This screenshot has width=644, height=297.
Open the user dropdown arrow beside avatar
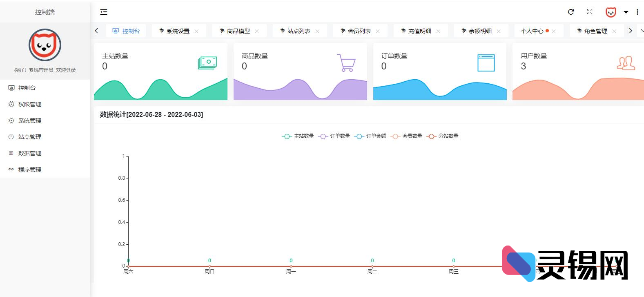[626, 12]
